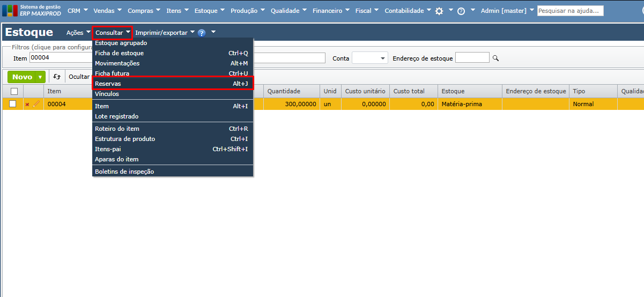Screen dimensions: 644x297
Task: Expand the Financeiro menu
Action: coord(331,11)
